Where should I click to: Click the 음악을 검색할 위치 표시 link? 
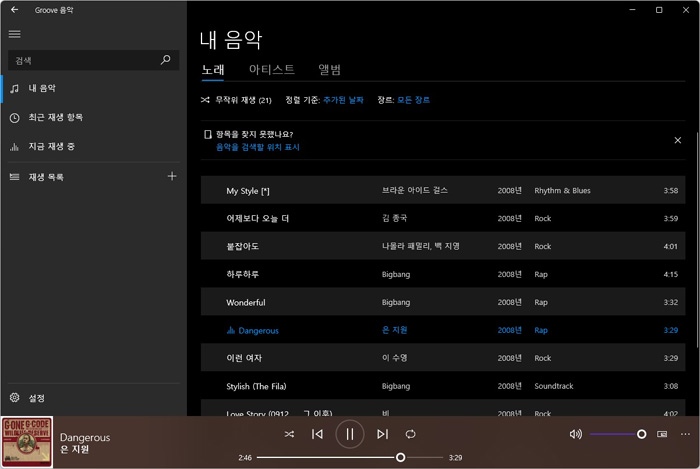point(257,147)
